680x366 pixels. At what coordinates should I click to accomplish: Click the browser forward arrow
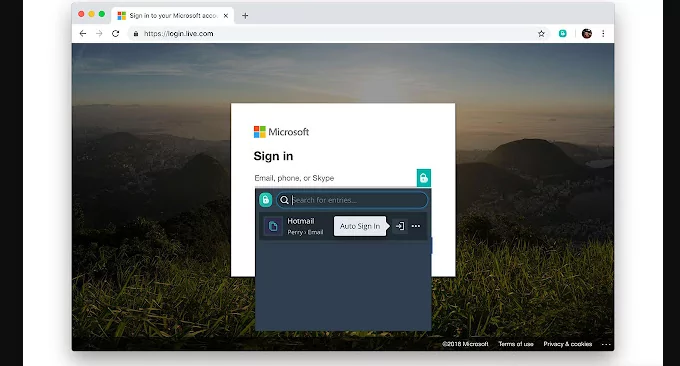coord(99,33)
